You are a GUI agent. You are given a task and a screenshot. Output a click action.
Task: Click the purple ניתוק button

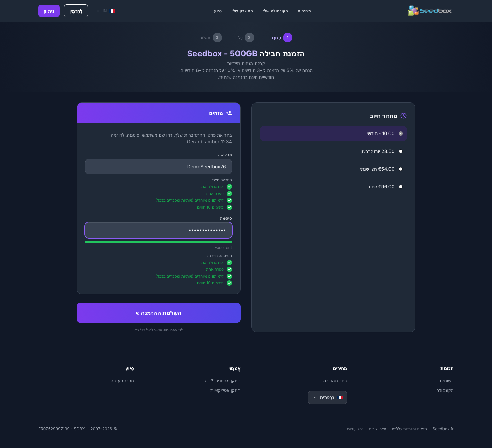point(49,11)
